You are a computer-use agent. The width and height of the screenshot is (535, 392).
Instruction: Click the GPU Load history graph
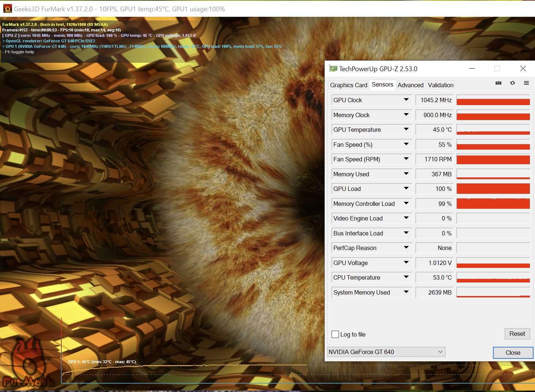pyautogui.click(x=493, y=189)
